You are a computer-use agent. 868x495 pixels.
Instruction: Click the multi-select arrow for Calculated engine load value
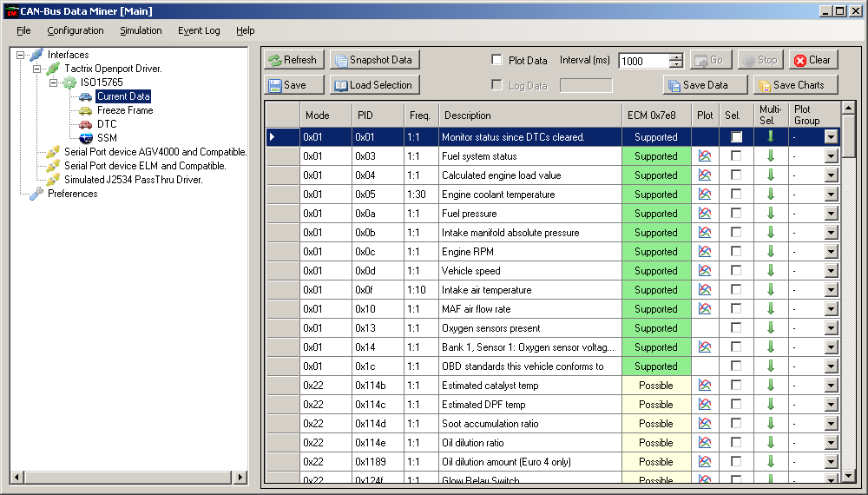coord(770,175)
